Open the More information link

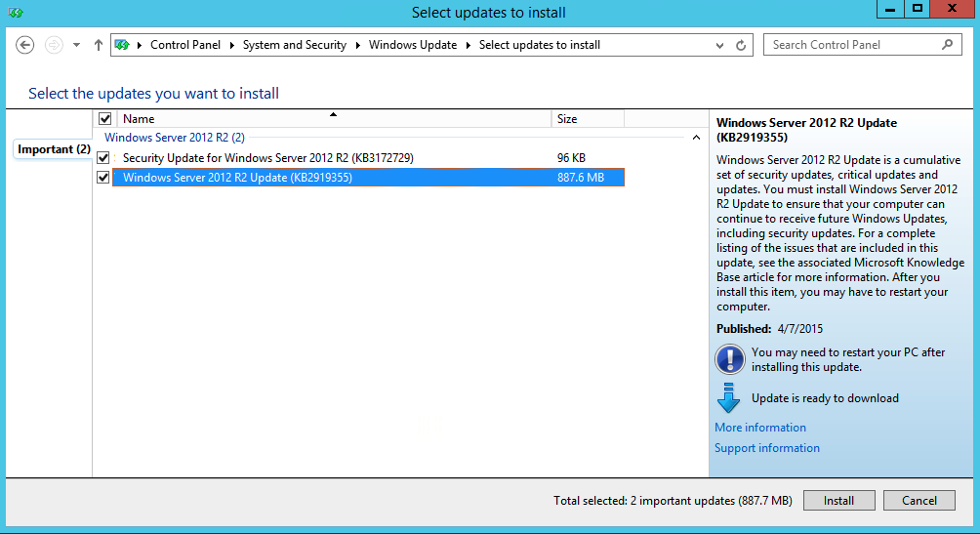(x=760, y=428)
